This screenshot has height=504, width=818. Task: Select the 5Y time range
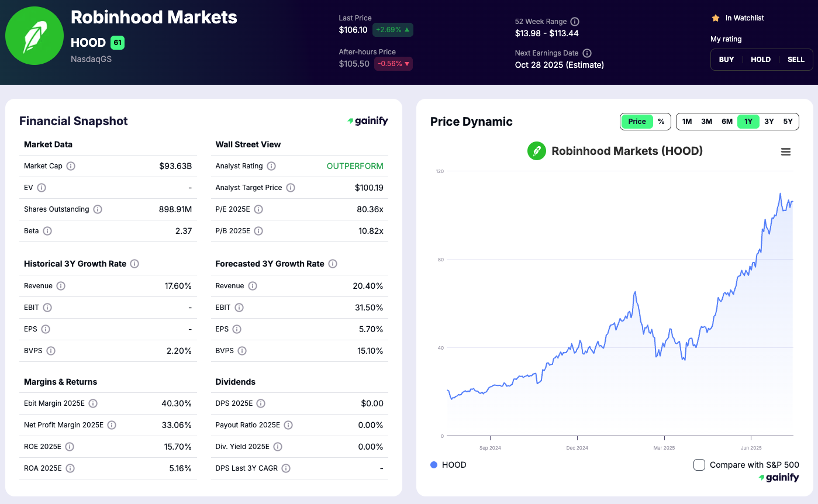[788, 122]
